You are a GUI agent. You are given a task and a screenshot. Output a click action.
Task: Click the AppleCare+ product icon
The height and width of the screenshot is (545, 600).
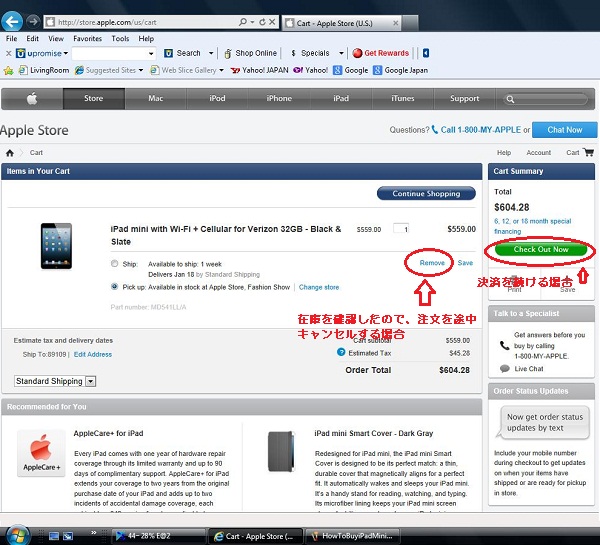[x=41, y=453]
